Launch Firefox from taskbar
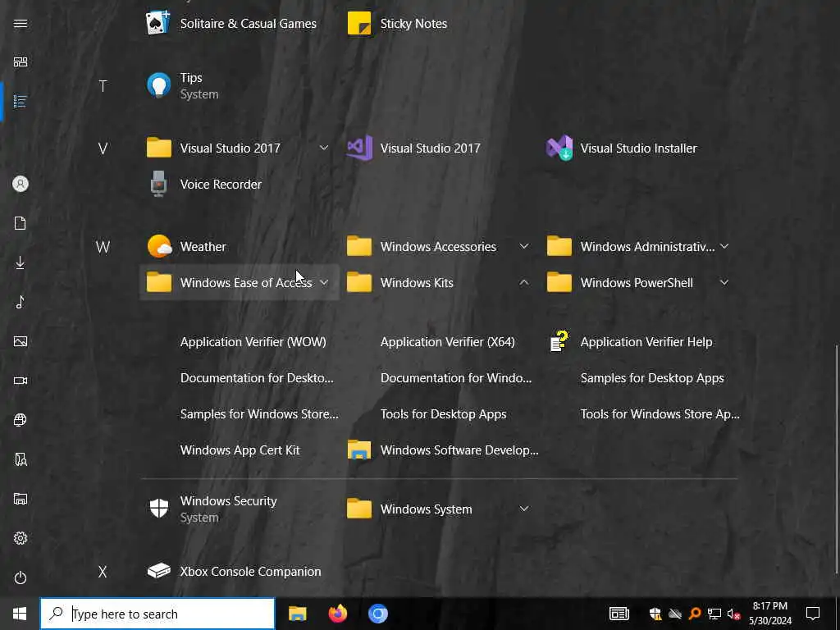Screen dimensions: 840x630 [337, 614]
